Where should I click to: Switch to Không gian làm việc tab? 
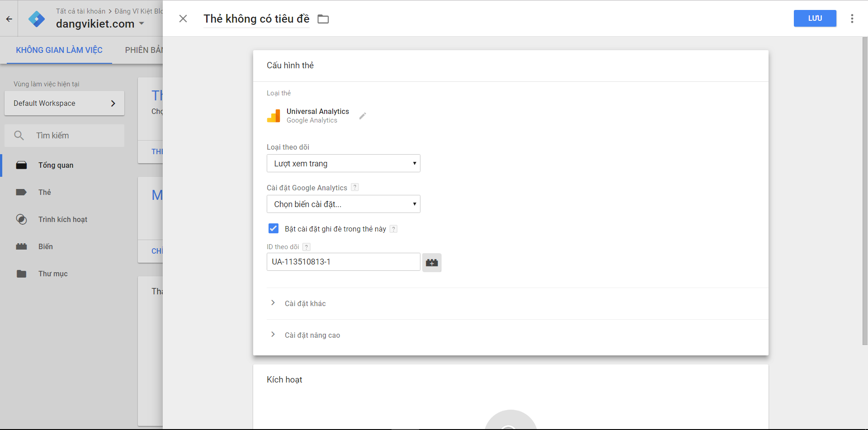(59, 50)
